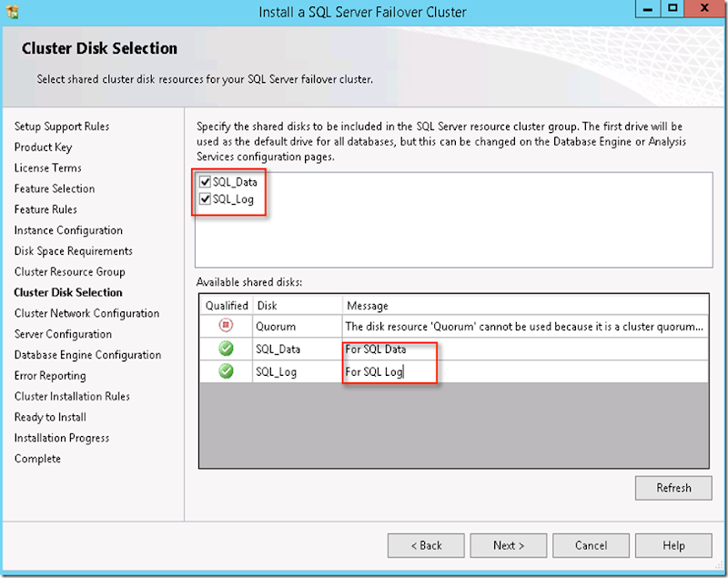Screen dimensions: 728x578
Task: Select Cluster Resource Group step
Action: (x=70, y=271)
